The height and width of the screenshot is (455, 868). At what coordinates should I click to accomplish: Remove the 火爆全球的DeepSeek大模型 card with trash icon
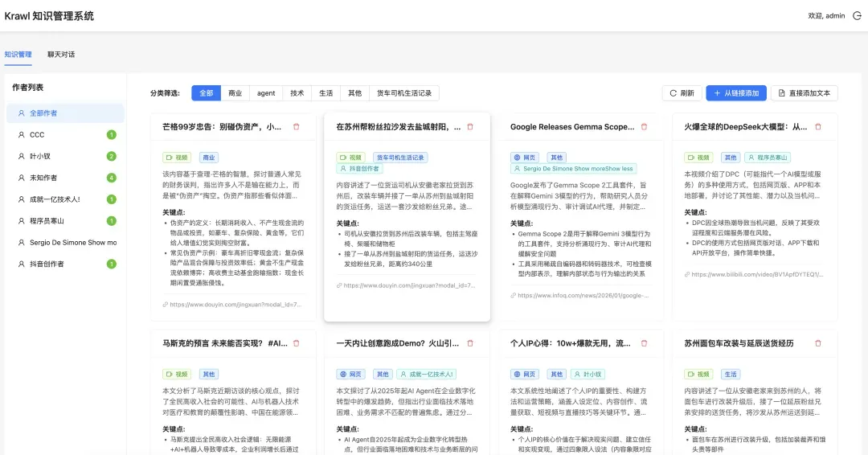818,127
